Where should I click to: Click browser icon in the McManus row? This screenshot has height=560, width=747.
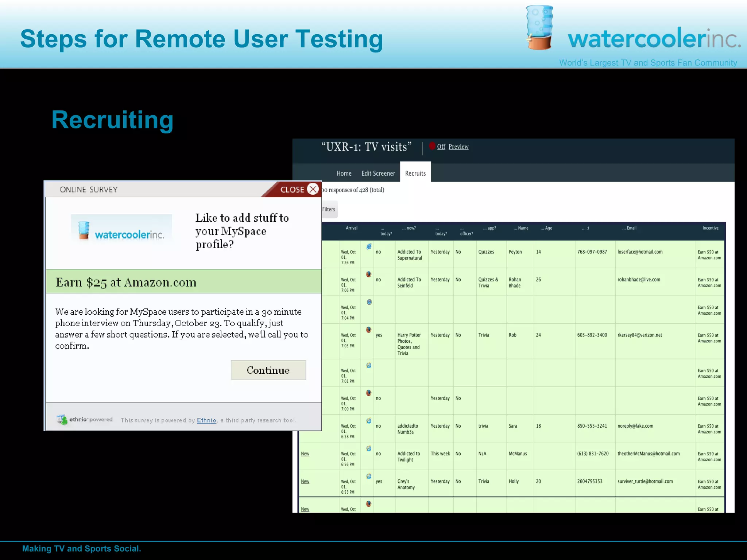click(369, 448)
